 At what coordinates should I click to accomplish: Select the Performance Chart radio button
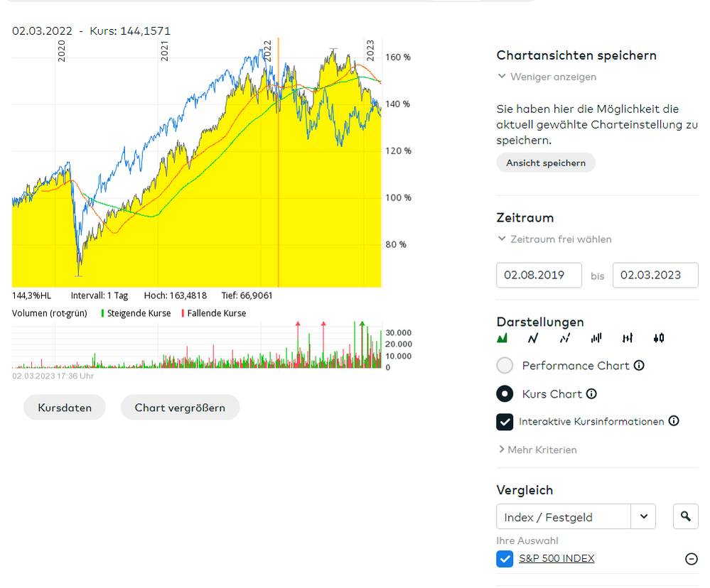pyautogui.click(x=505, y=366)
